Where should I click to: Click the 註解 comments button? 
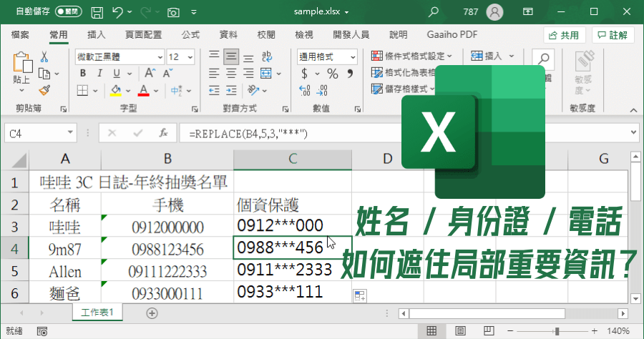click(x=613, y=35)
